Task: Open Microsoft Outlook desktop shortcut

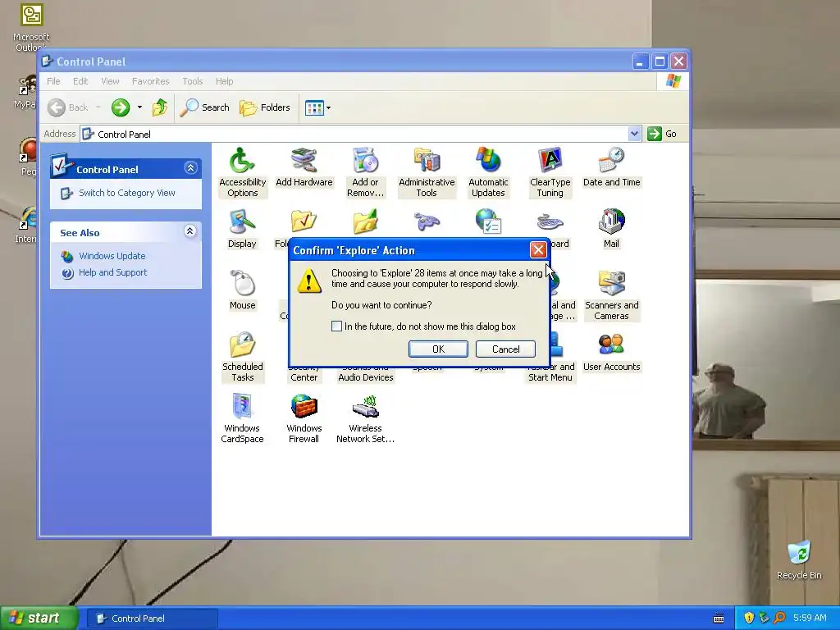Action: [x=31, y=27]
